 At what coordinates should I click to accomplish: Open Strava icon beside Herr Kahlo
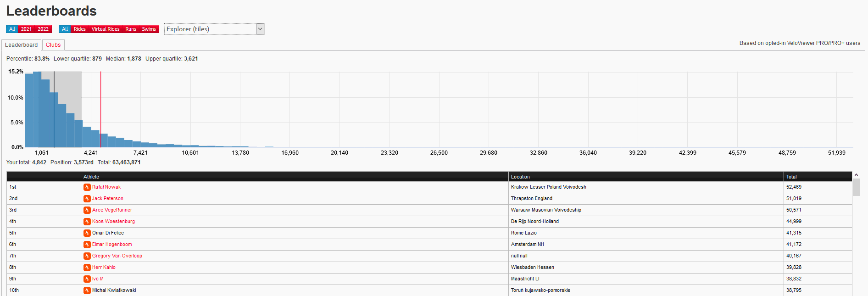coord(87,268)
